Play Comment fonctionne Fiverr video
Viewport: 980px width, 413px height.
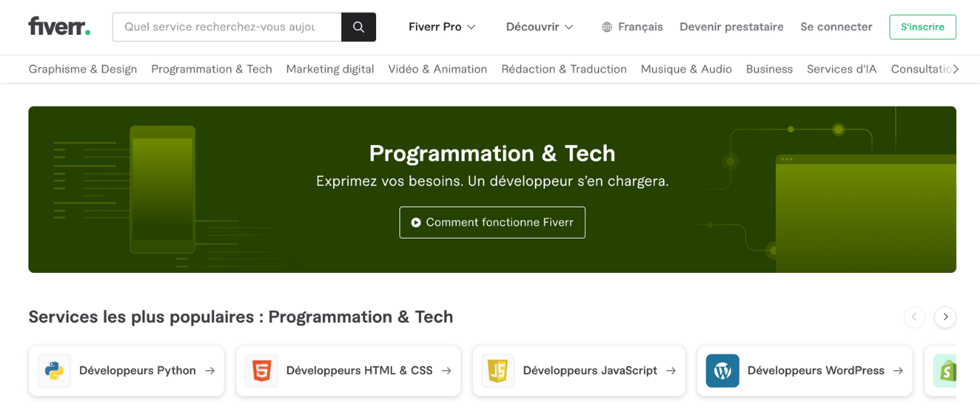492,223
